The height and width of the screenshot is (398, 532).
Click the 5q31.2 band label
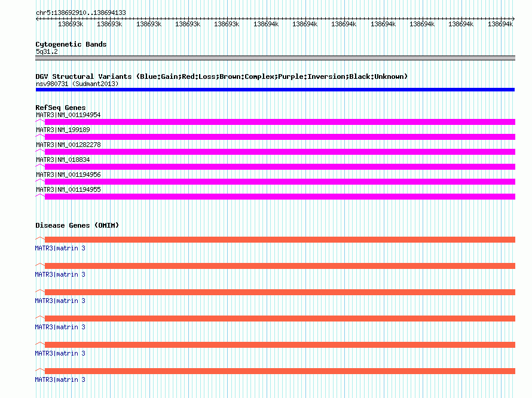(x=47, y=51)
